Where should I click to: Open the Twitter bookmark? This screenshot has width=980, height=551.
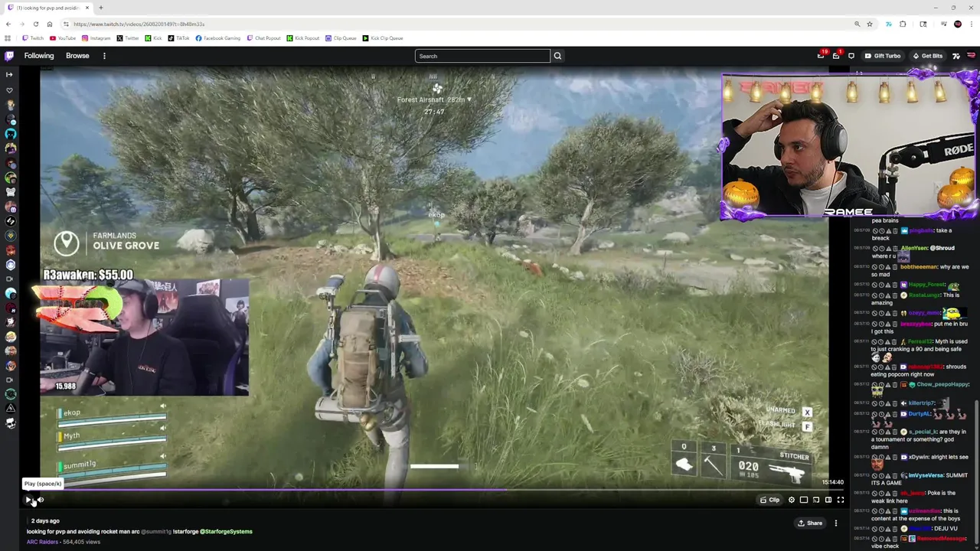pyautogui.click(x=127, y=38)
